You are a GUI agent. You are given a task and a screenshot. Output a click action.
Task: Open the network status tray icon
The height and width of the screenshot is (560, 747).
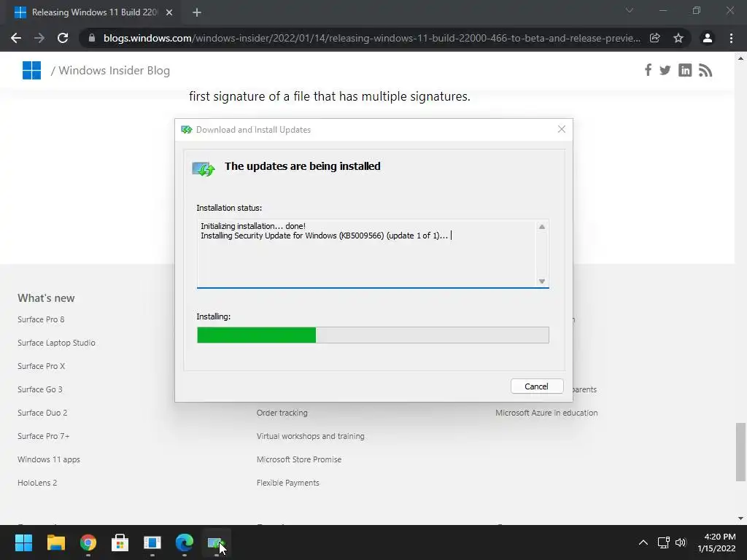point(663,542)
